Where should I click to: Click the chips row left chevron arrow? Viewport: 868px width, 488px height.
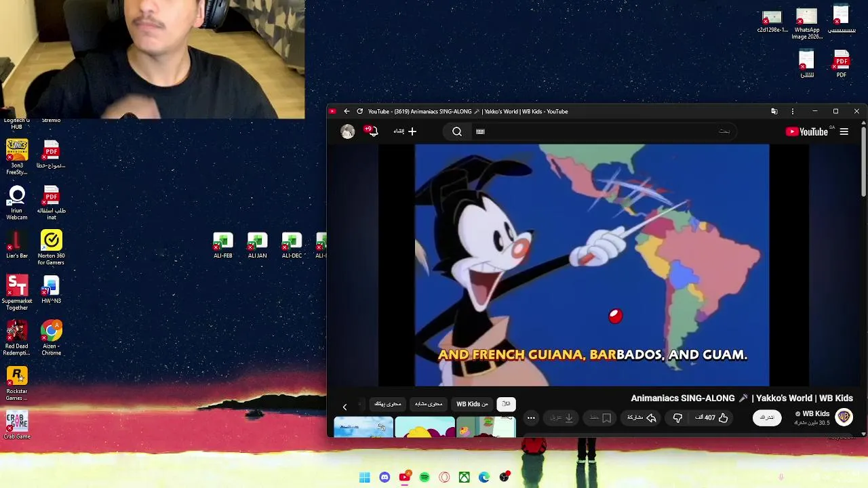[344, 407]
